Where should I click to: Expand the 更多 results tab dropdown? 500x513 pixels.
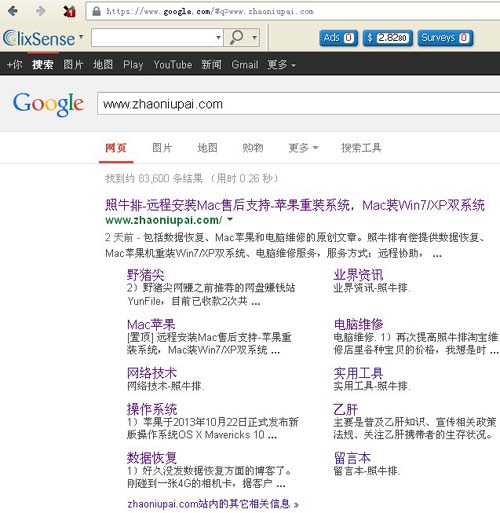pos(303,147)
